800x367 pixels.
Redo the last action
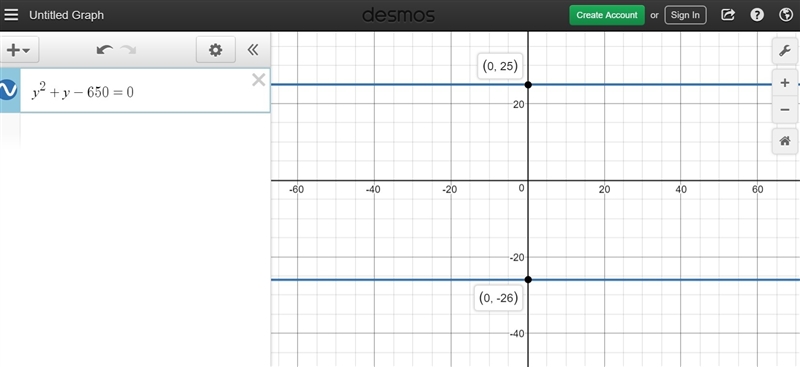click(x=128, y=50)
